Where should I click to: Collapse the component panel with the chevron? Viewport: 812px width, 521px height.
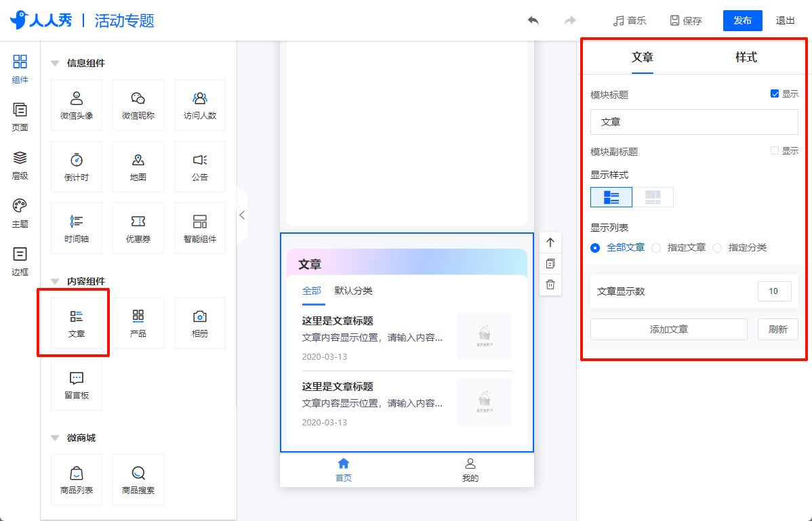tap(242, 215)
